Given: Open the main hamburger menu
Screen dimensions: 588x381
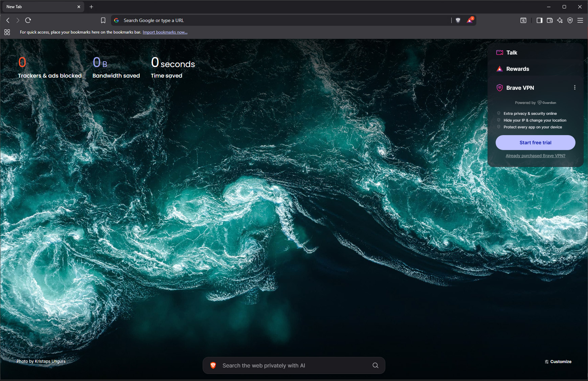Looking at the screenshot, I should pyautogui.click(x=580, y=20).
